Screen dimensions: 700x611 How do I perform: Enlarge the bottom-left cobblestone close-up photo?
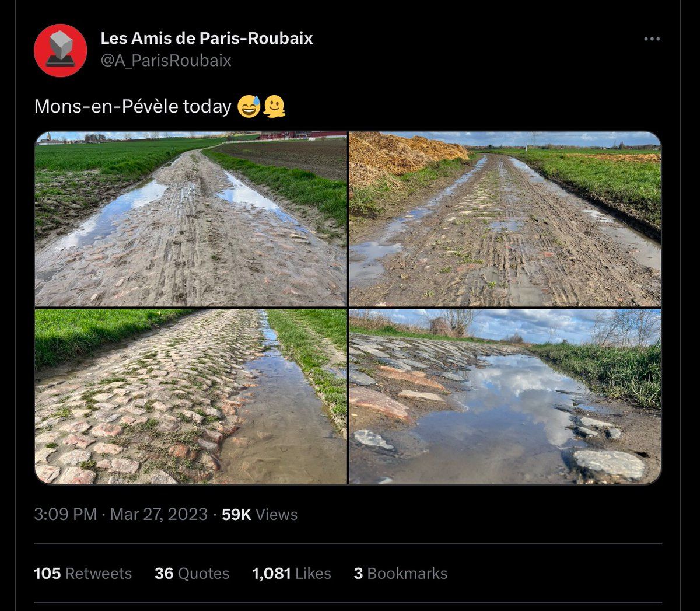click(191, 396)
